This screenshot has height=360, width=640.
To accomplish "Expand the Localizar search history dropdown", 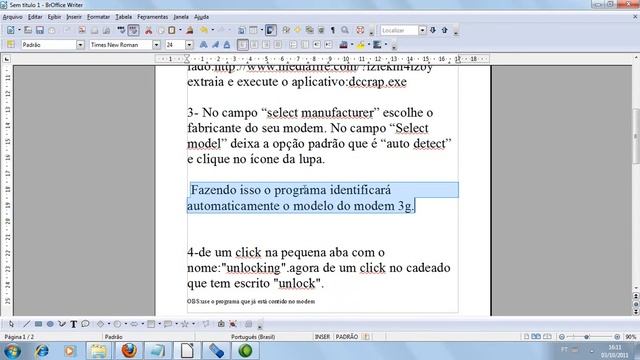I will pyautogui.click(x=422, y=30).
